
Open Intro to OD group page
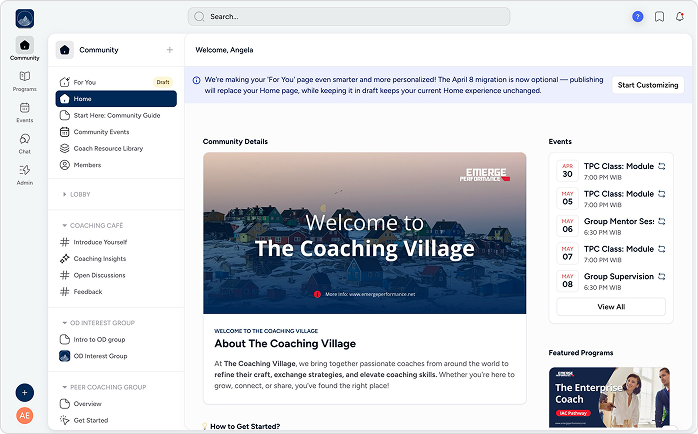pyautogui.click(x=116, y=340)
